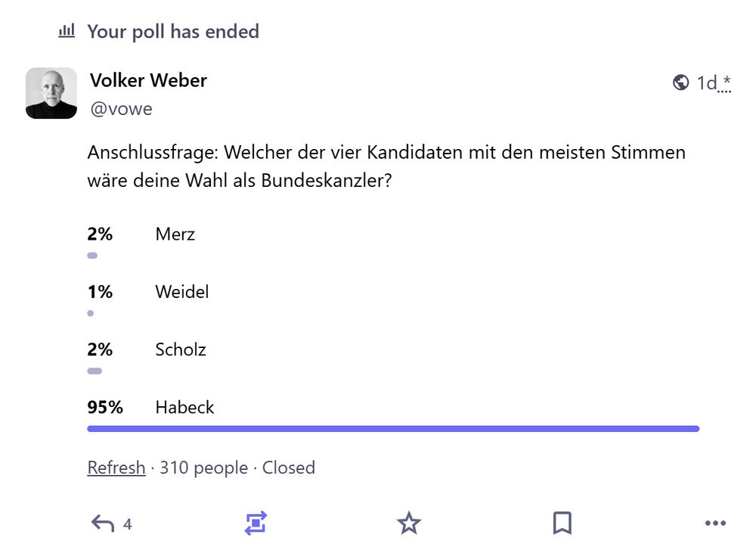Favorite the post with the star icon
Screen dimensions: 756x556
pyautogui.click(x=409, y=522)
